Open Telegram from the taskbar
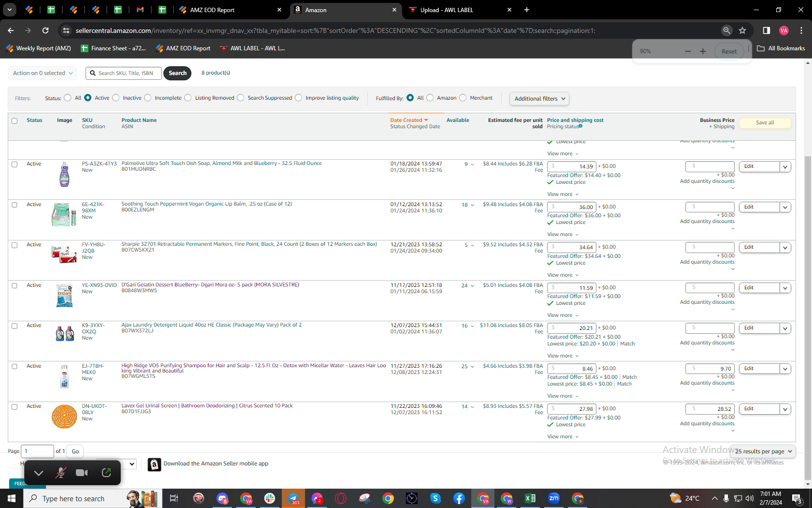This screenshot has height=508, width=812. [x=293, y=498]
